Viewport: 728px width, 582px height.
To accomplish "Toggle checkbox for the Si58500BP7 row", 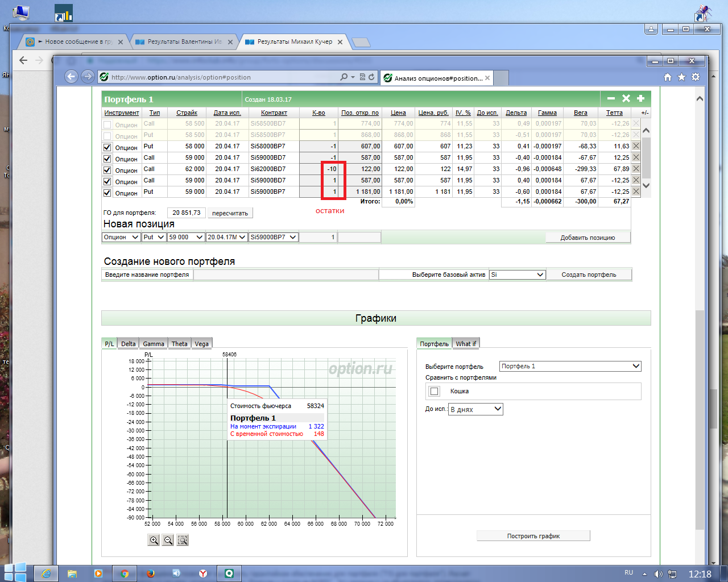I will pyautogui.click(x=107, y=136).
